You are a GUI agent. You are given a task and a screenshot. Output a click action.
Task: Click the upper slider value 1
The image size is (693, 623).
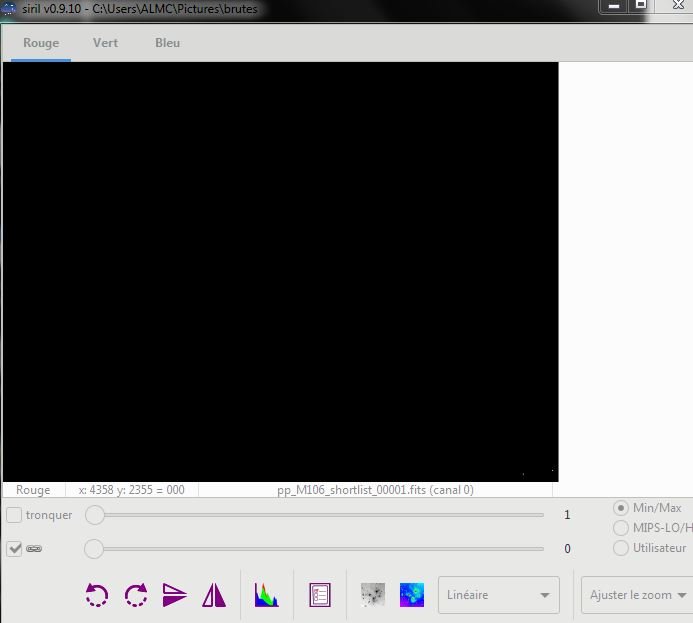[x=567, y=515]
